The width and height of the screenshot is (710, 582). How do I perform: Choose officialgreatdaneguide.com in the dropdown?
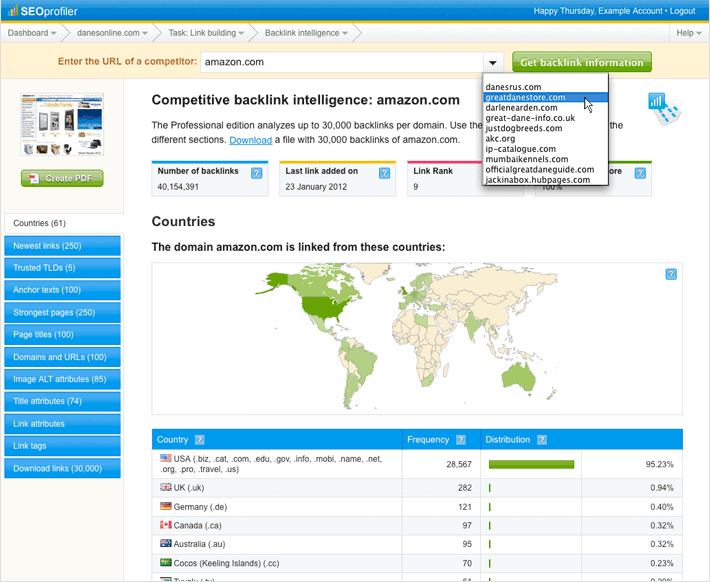(x=545, y=170)
